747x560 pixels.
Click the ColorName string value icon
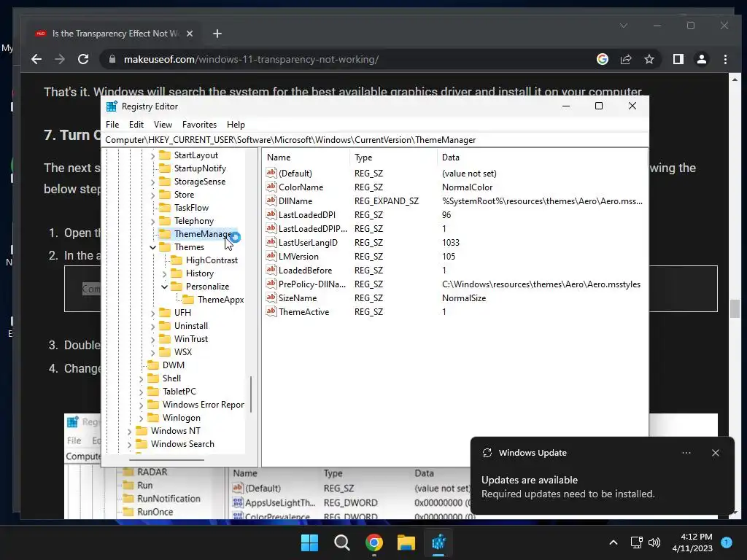(x=271, y=187)
